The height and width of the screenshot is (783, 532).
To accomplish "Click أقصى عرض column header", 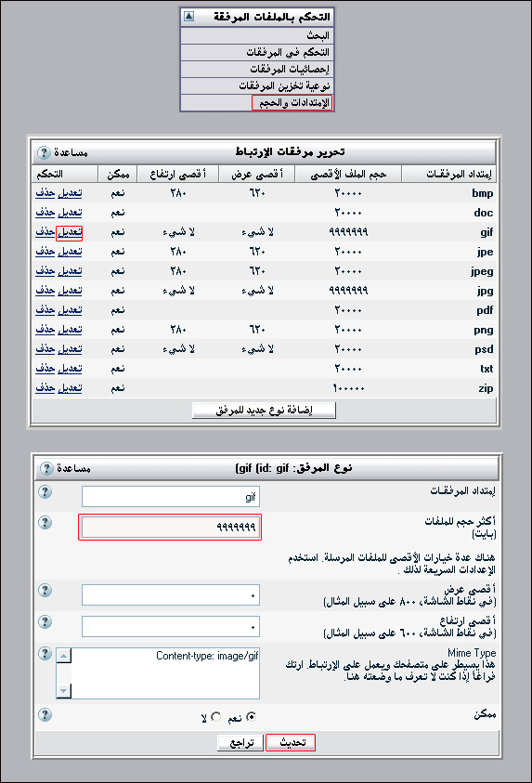I will point(256,174).
